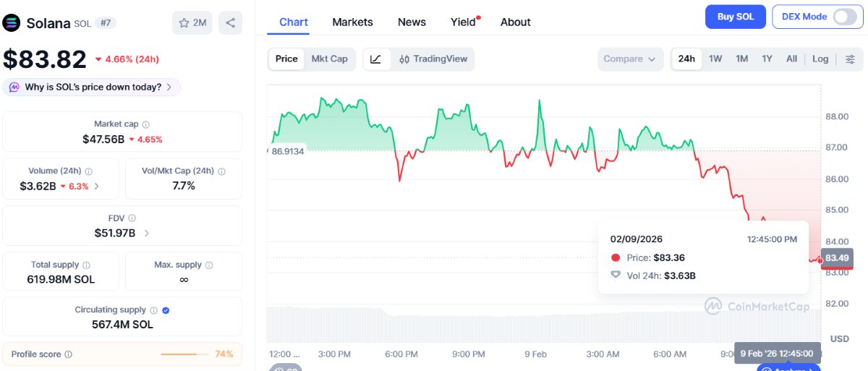Image resolution: width=868 pixels, height=371 pixels.
Task: Open Vol/Mkt Cap (24h) info icon
Action: pos(221,171)
